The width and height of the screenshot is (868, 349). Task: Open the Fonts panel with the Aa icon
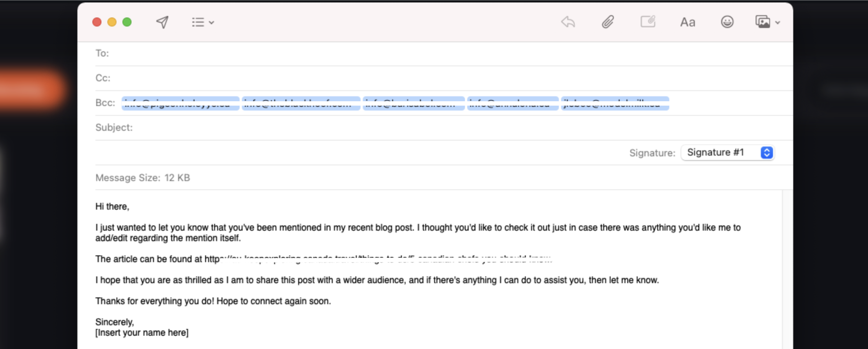click(x=687, y=22)
